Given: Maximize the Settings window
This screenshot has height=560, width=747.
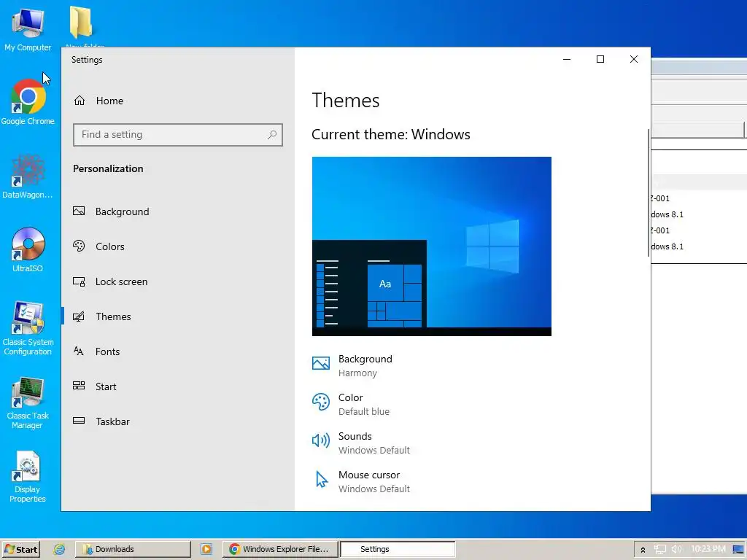Looking at the screenshot, I should point(600,59).
